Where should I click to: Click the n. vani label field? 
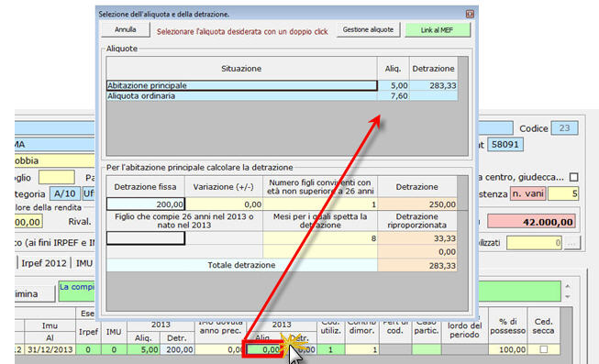pos(527,193)
